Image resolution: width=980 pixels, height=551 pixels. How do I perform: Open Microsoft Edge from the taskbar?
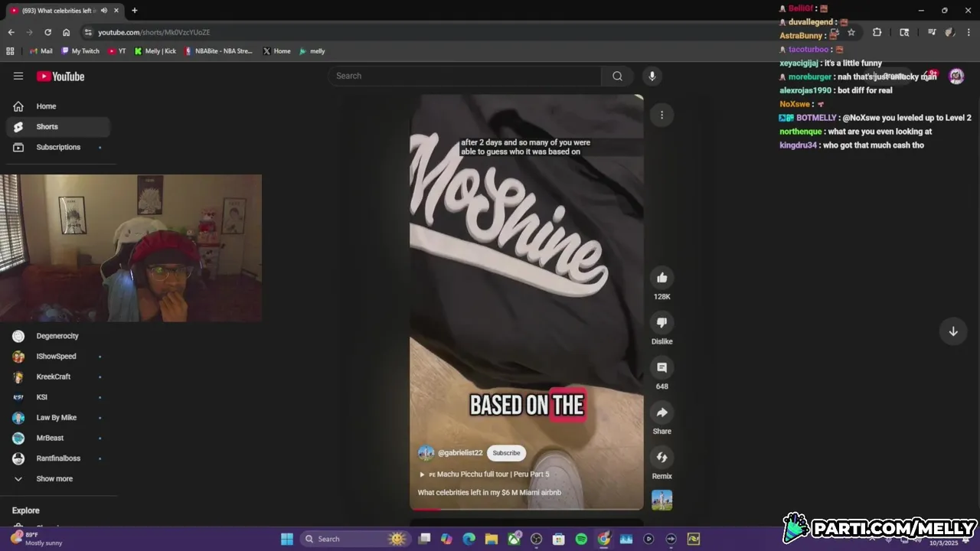click(x=469, y=539)
